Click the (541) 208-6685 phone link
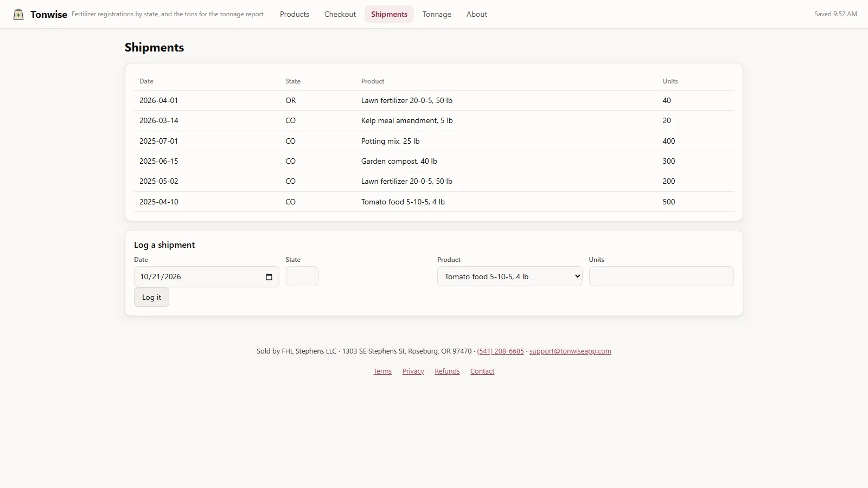Viewport: 868px width, 488px height. [x=500, y=351]
